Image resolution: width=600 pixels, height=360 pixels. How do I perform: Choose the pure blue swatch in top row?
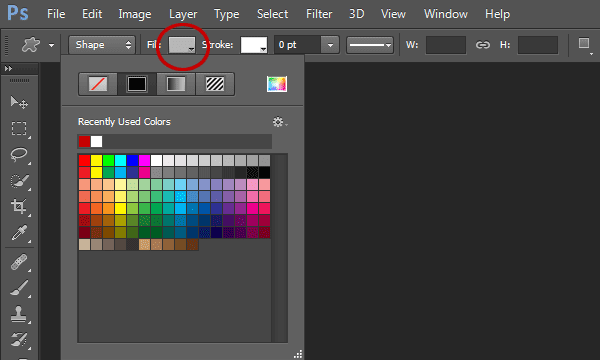(132, 160)
